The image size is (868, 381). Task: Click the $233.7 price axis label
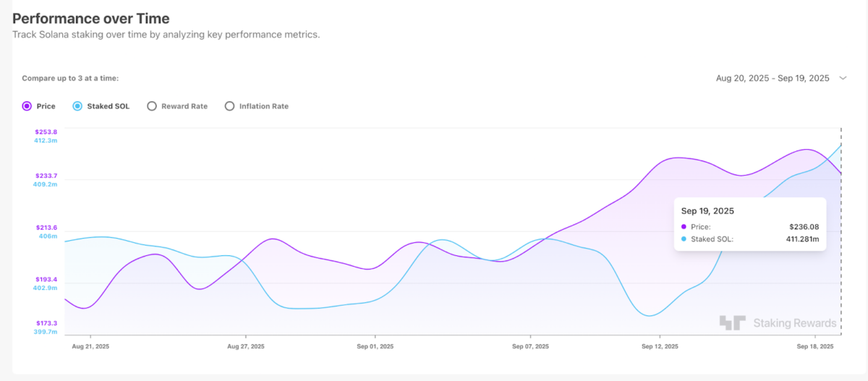(x=46, y=176)
